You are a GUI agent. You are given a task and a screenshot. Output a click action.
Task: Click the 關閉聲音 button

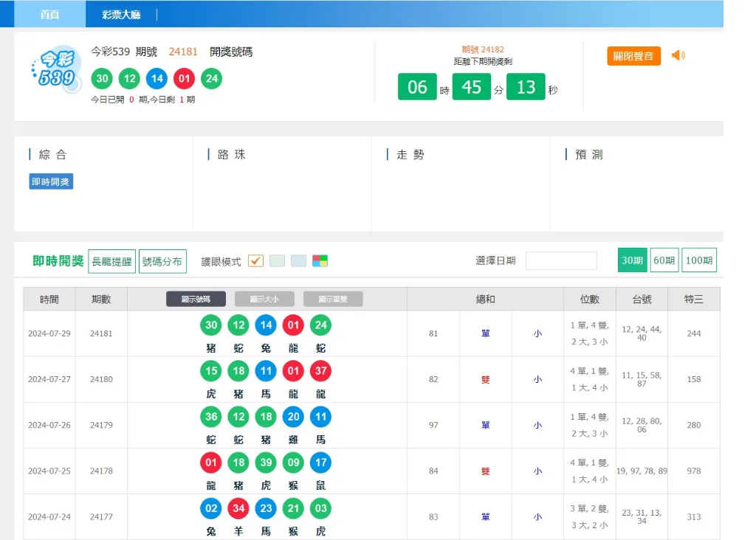pos(633,55)
